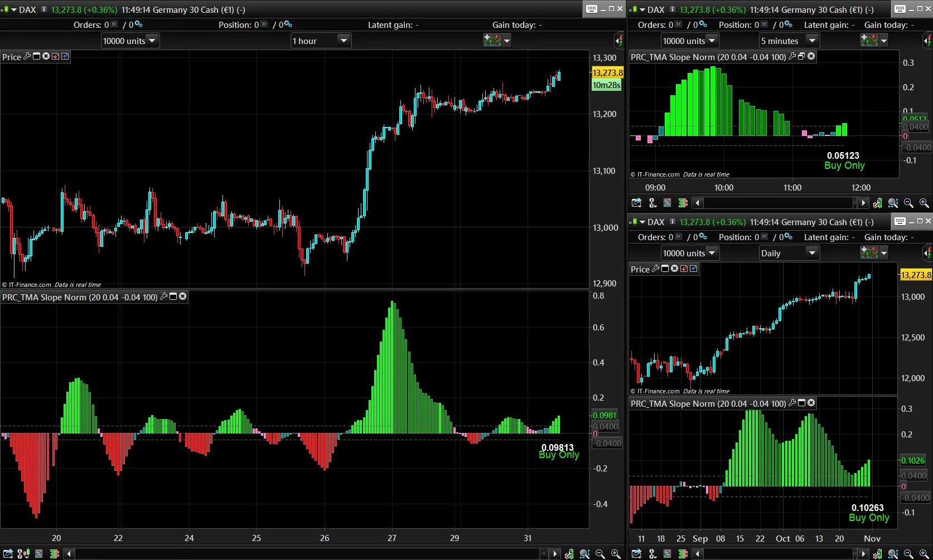Click the share chart icon in 5 minutes chart footer

636,203
